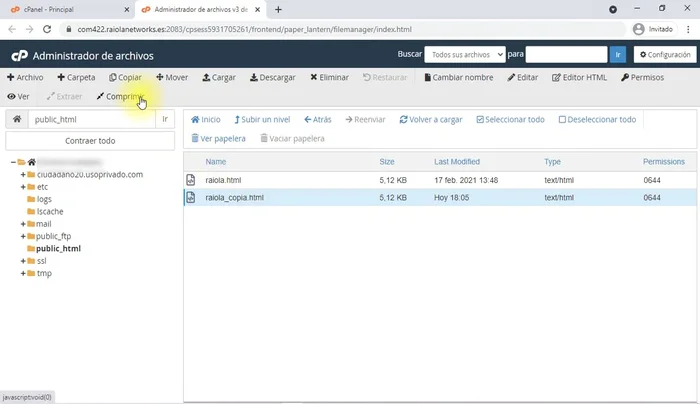Open Ver papelera trash view
Screen dimensions: 700x404
pyautogui.click(x=218, y=138)
